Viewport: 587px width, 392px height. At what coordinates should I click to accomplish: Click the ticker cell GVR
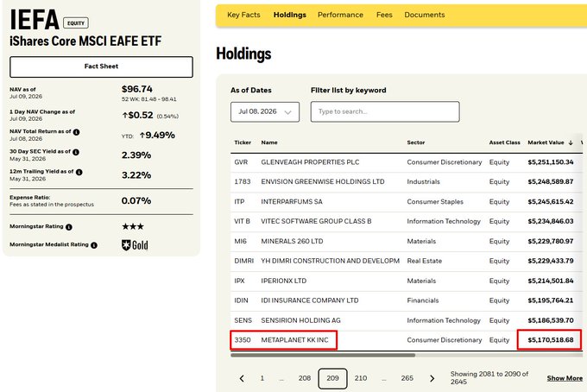(241, 162)
